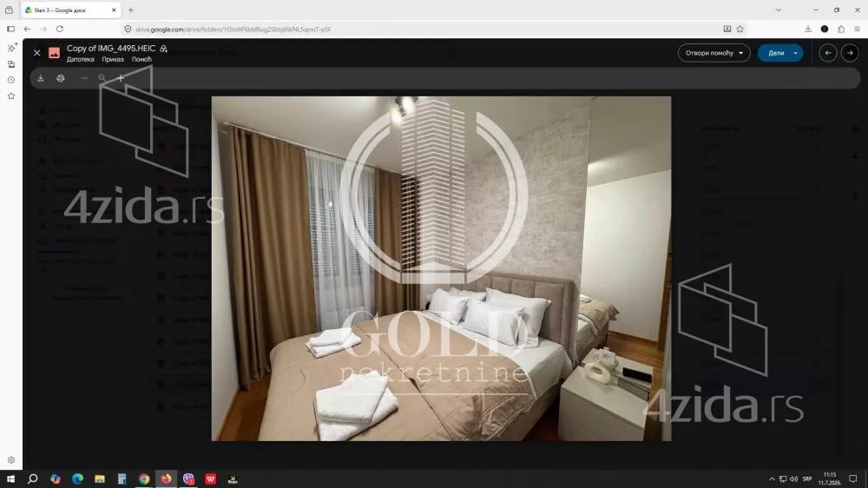Open the Приказ menu
Screen dimensions: 868x488
pos(112,59)
